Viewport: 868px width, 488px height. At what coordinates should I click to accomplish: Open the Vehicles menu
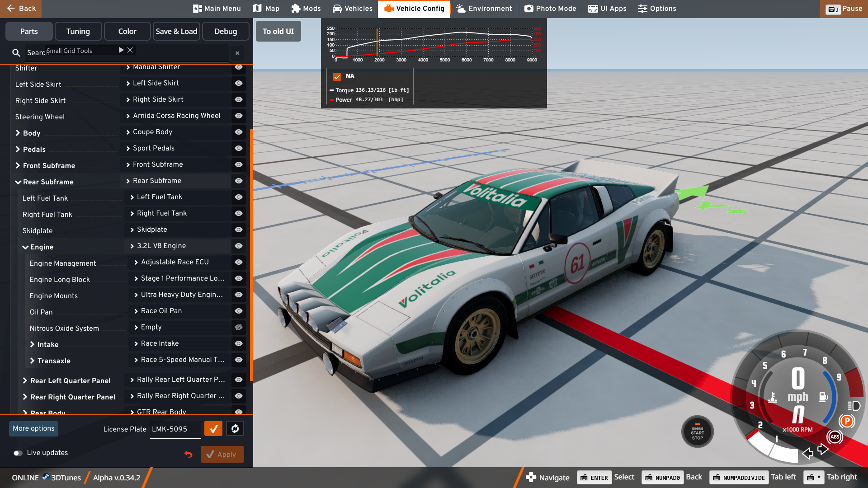(x=353, y=9)
